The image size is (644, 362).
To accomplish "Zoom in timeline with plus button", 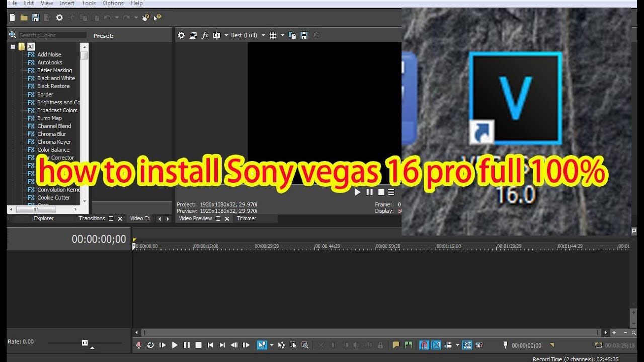I will click(x=614, y=332).
